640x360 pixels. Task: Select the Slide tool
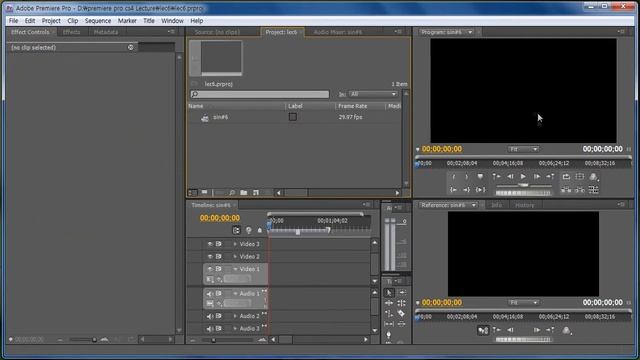(402, 324)
